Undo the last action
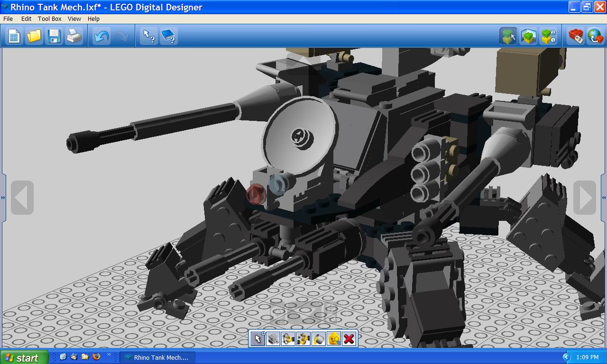Screen dimensions: 607x364 click(101, 36)
